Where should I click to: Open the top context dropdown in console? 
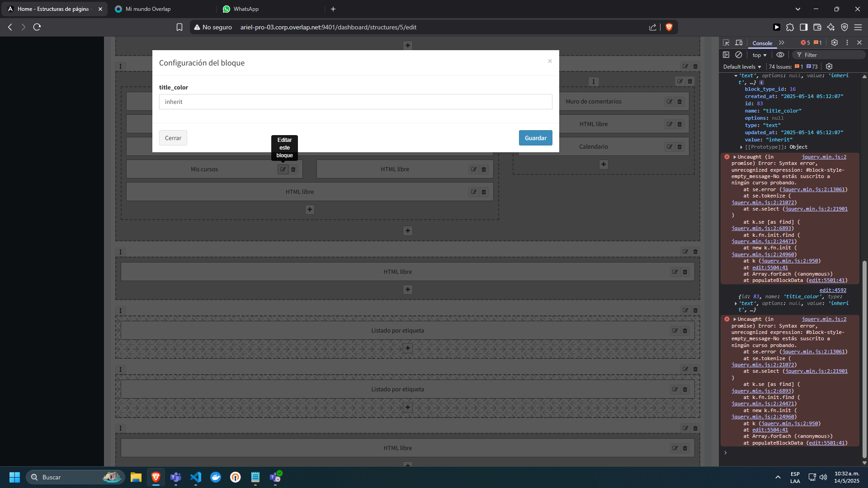[x=759, y=55]
